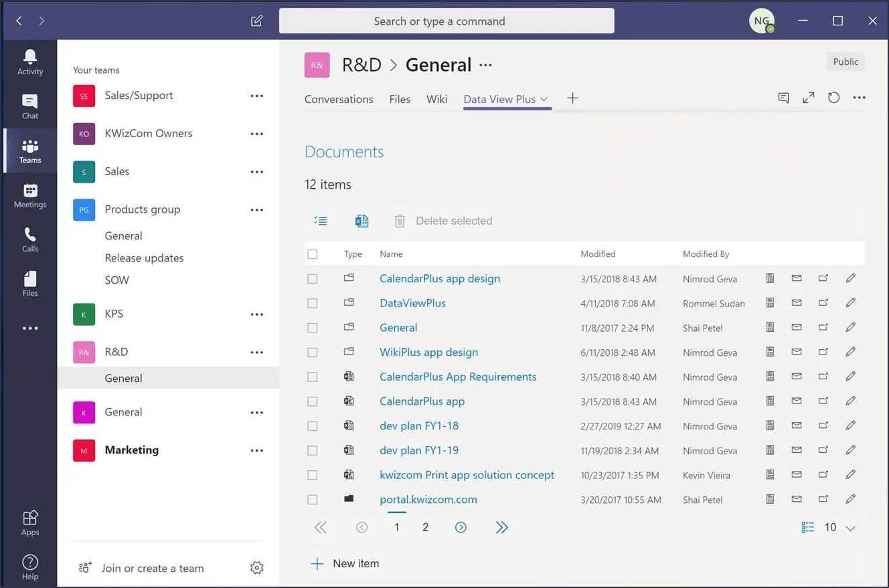The image size is (889, 588).
Task: Show more apps ellipsis in left rail
Action: point(30,328)
